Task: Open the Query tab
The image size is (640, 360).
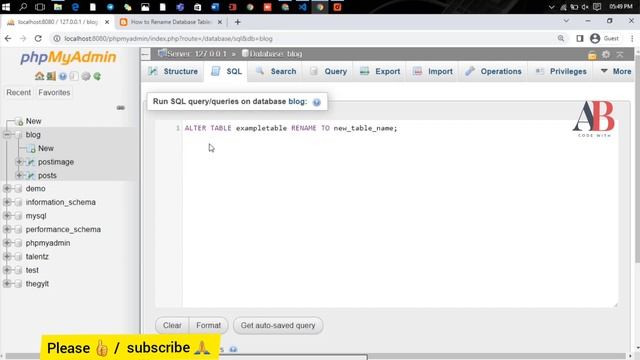Action: (328, 71)
